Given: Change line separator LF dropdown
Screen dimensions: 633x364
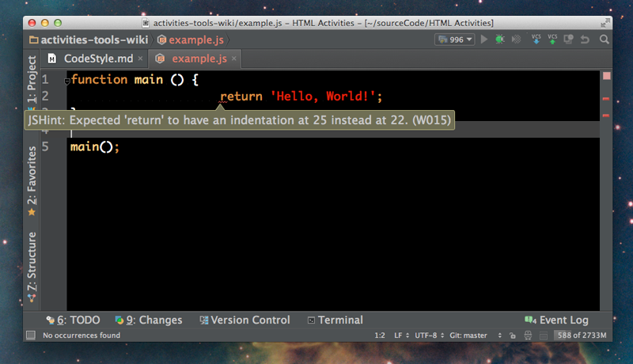Looking at the screenshot, I should tap(402, 336).
